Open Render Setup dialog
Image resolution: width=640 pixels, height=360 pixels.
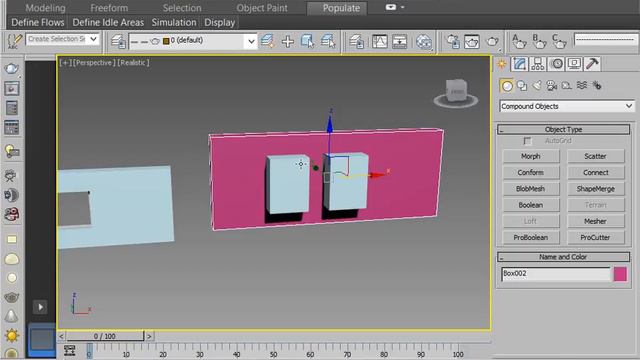click(x=453, y=41)
